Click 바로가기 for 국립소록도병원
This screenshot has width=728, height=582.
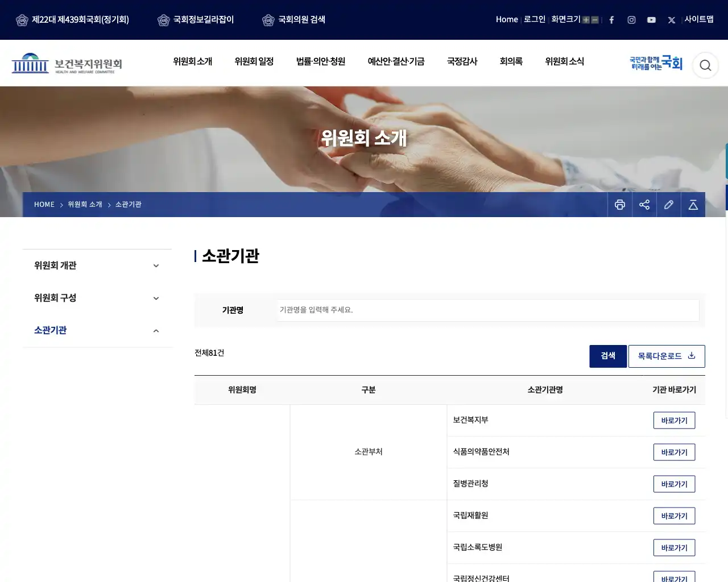click(x=675, y=548)
